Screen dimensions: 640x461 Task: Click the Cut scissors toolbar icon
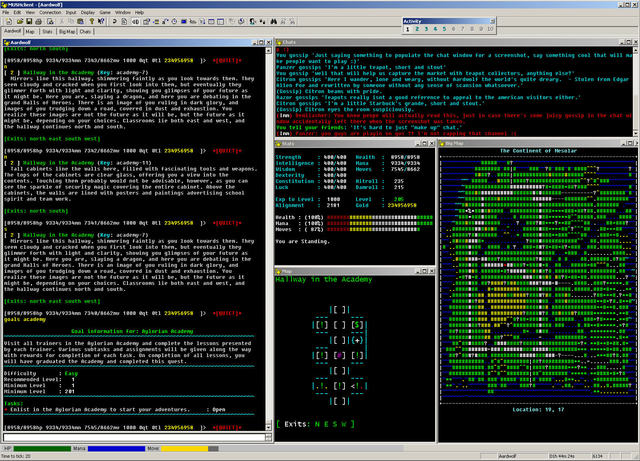62,21
